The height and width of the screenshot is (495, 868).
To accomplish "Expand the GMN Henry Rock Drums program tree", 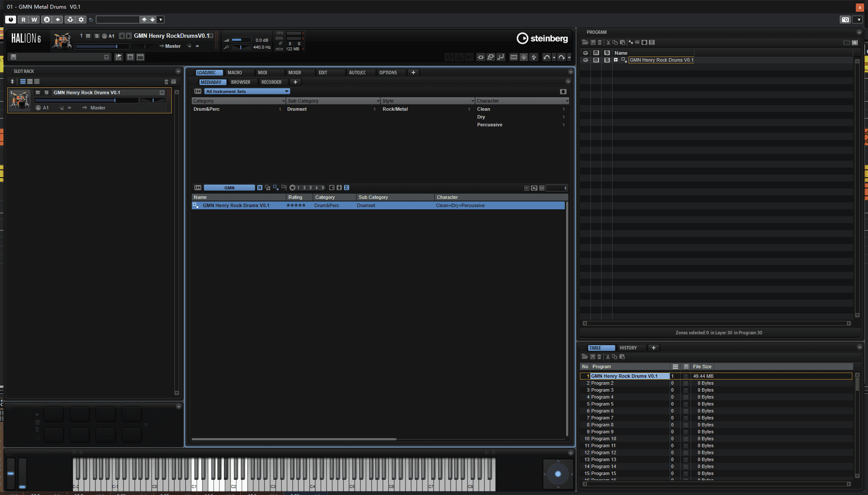I will 616,60.
